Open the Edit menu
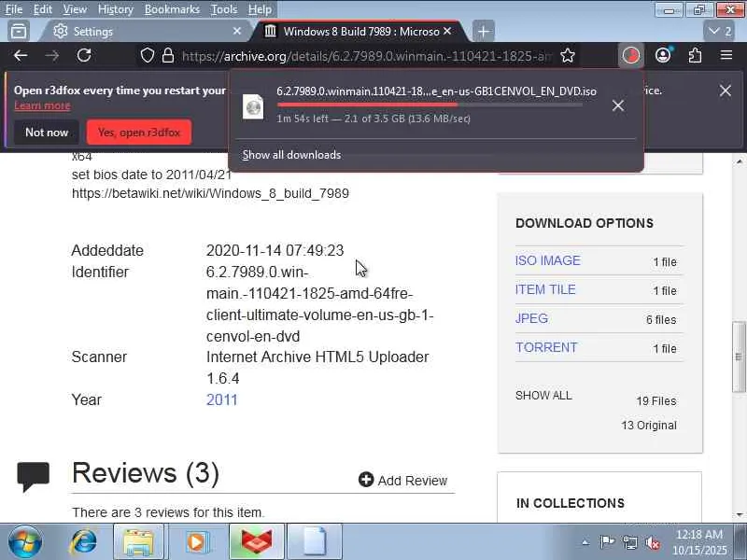The width and height of the screenshot is (747, 560). (x=43, y=9)
